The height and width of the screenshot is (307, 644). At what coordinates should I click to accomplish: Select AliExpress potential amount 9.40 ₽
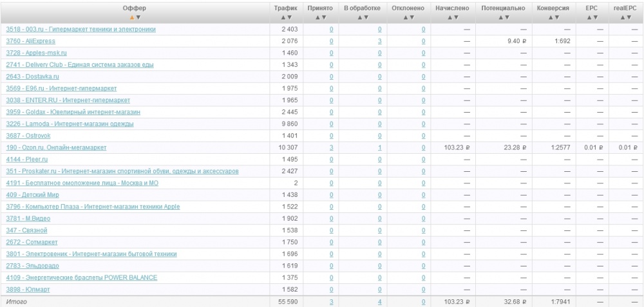coord(516,41)
